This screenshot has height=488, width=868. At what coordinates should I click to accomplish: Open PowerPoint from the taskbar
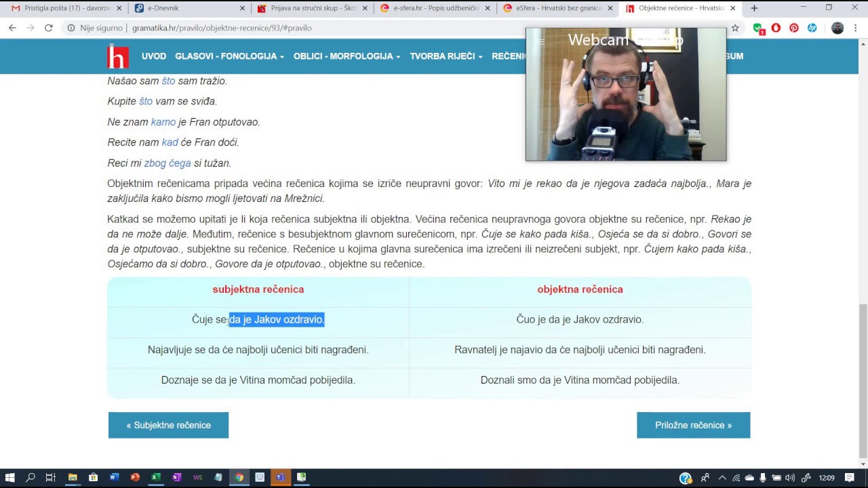[135, 477]
